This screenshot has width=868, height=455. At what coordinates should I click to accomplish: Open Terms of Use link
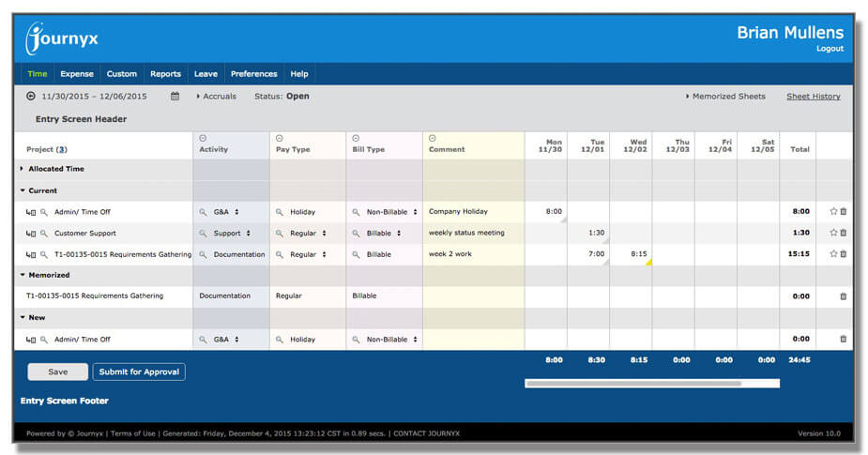(133, 433)
